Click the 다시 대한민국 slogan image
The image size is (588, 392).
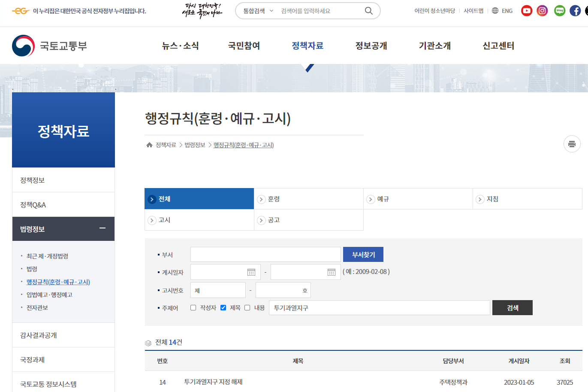click(x=202, y=11)
